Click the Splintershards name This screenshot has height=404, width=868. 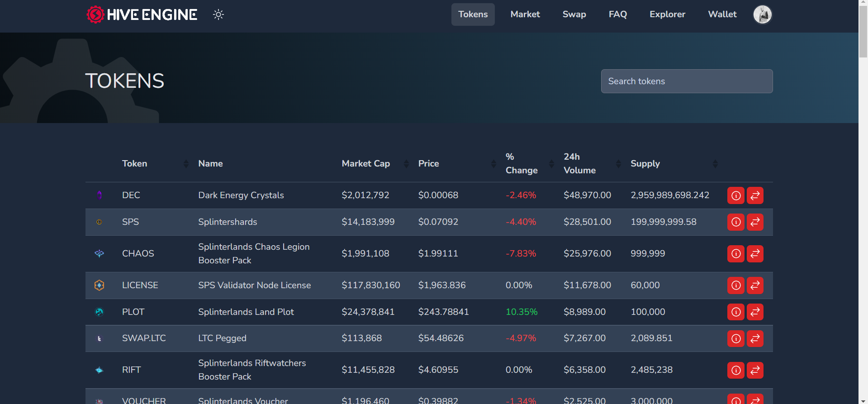click(x=228, y=222)
